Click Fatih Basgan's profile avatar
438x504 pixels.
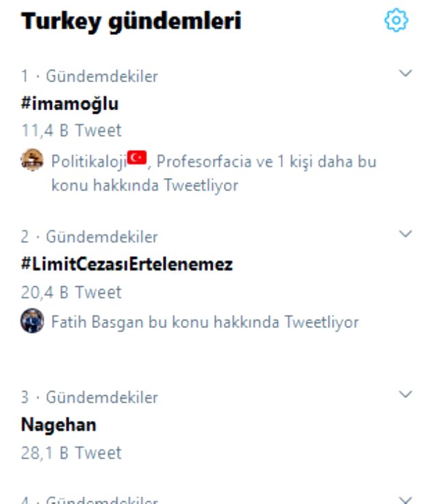pyautogui.click(x=31, y=321)
